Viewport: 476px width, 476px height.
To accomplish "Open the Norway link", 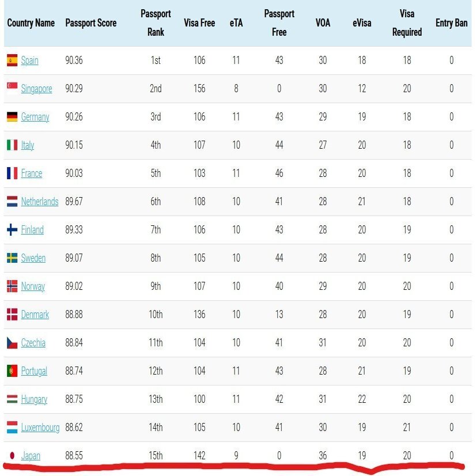I will click(x=33, y=286).
